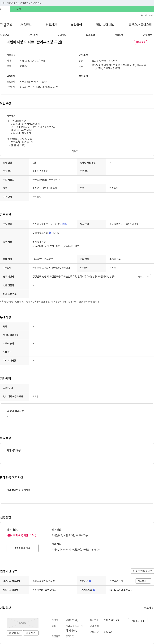Screen dimensions: 154x644
Task: Click the 채용시까지 badge
Action: [141, 42]
